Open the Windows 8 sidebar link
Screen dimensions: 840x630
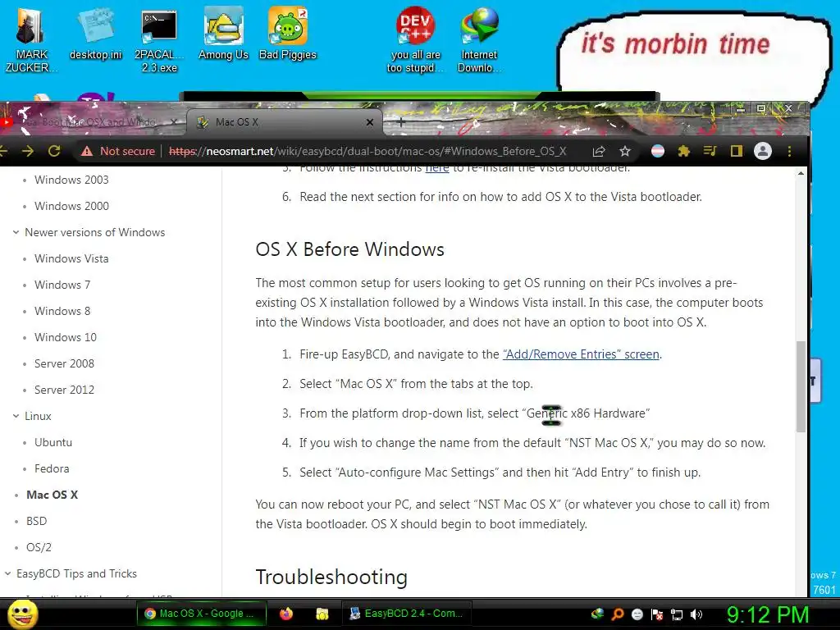coord(62,311)
